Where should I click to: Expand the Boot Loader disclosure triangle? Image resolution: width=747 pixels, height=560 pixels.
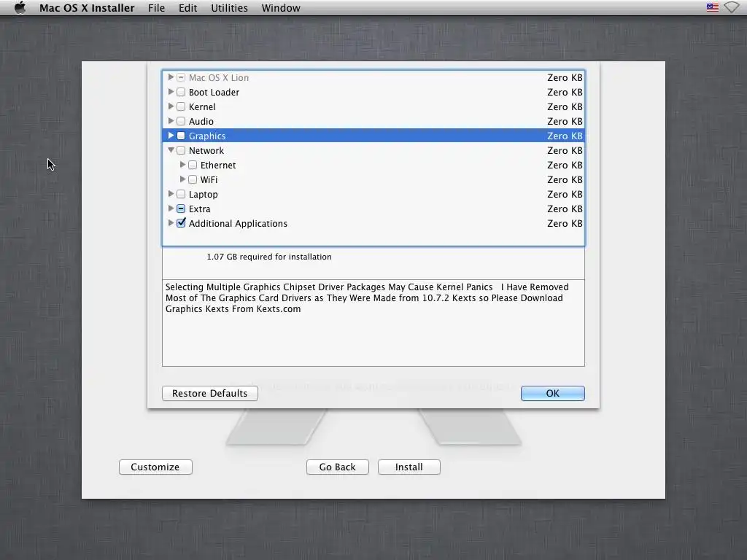coord(171,92)
